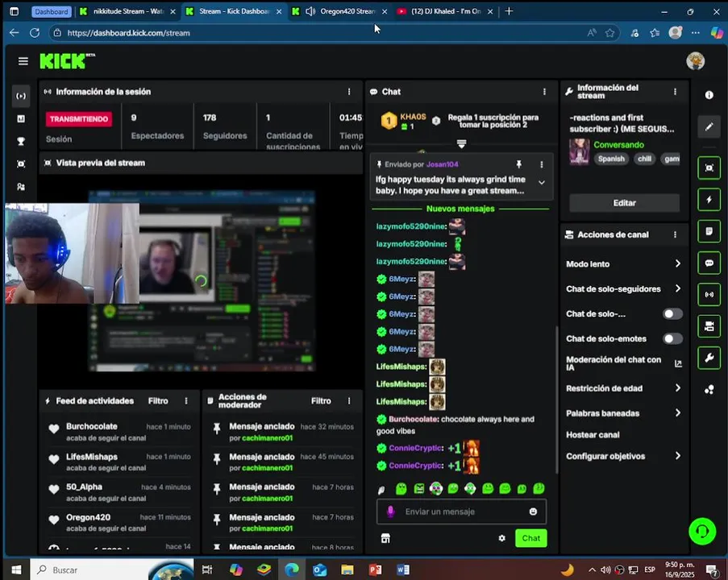
Task: Open Feed de actividades options menu
Action: [186, 401]
